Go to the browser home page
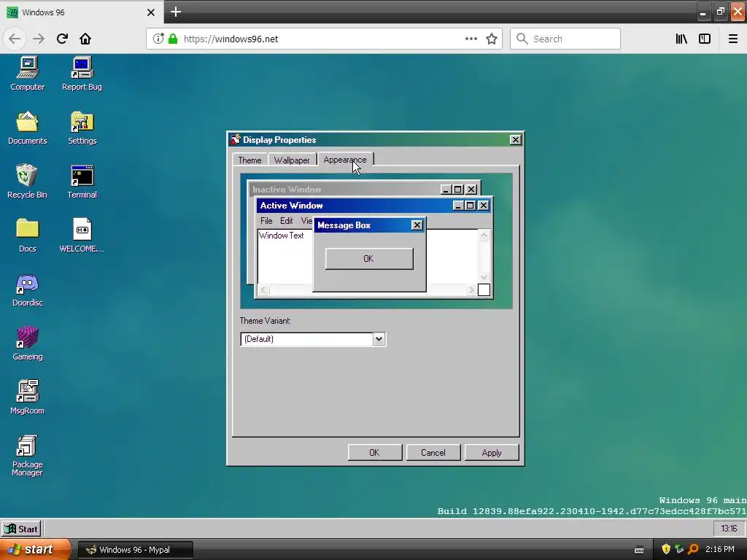The image size is (747, 560). coord(85,39)
